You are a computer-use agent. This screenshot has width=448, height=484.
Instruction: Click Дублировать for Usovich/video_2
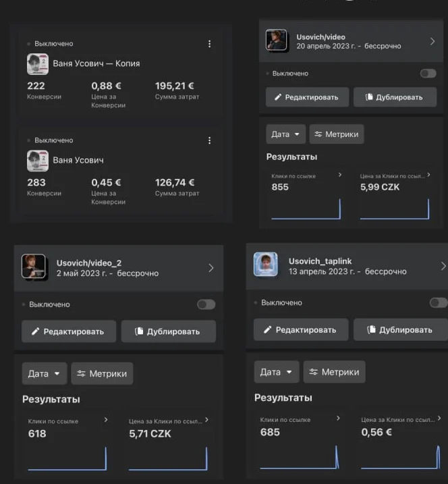[x=169, y=331]
